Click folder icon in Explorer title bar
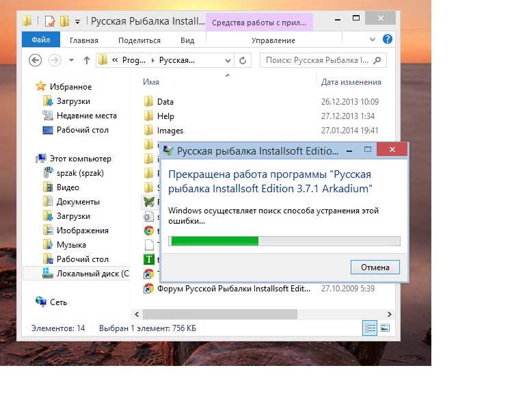 27,21
